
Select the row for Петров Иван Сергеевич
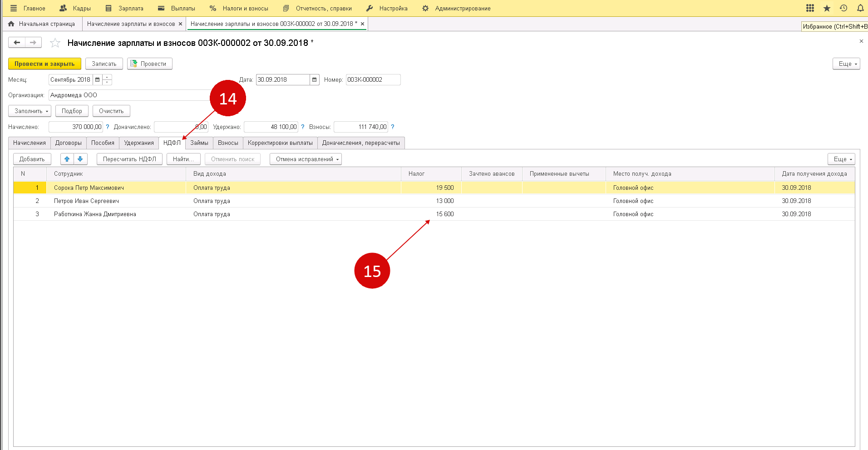point(86,201)
